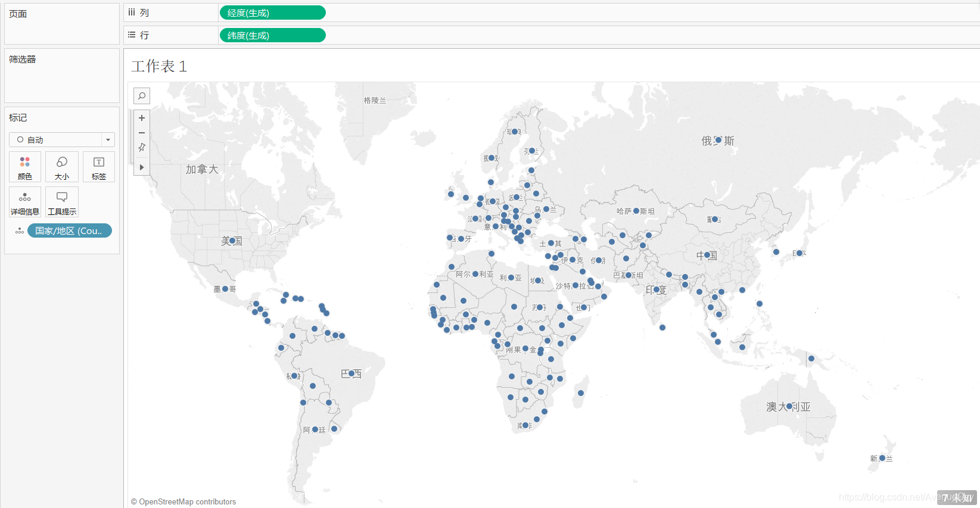This screenshot has height=508, width=980.
Task: Select the data point on 中国
Action: tap(707, 255)
